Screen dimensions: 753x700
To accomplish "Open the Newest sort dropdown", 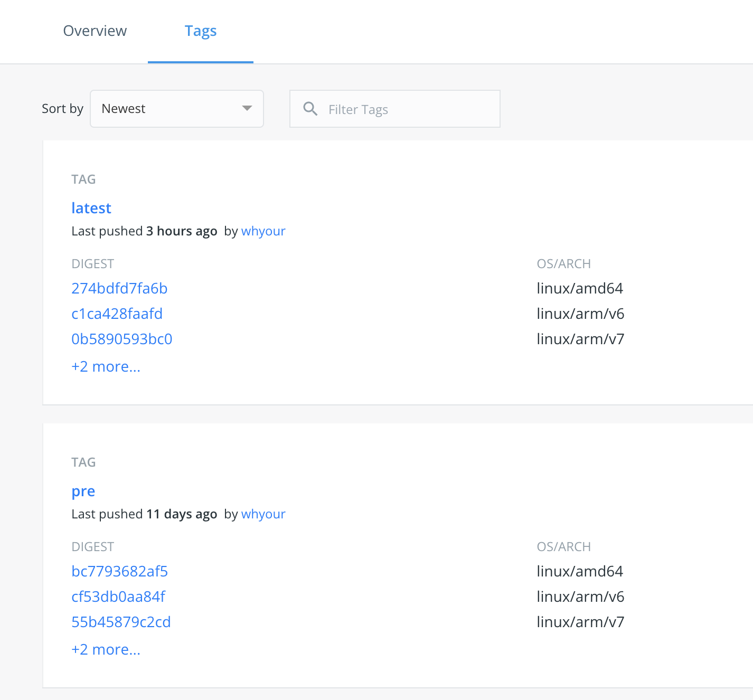I will click(x=177, y=109).
